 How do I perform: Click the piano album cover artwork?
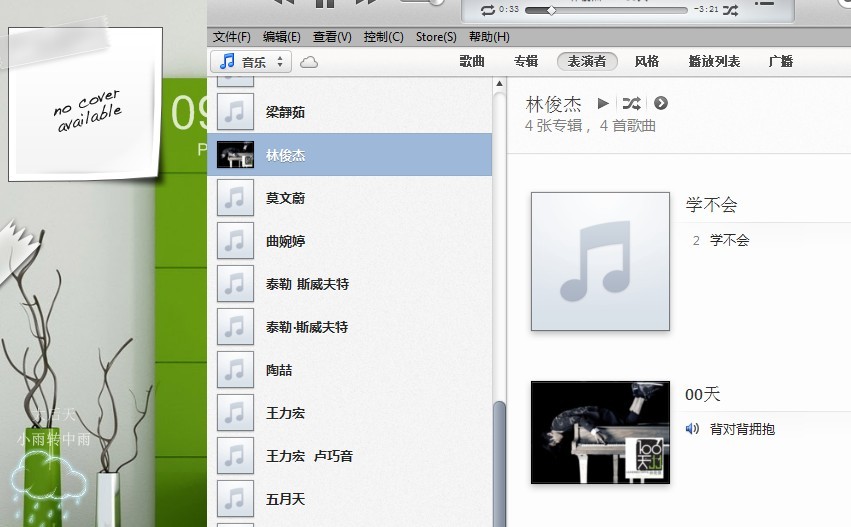pos(600,432)
